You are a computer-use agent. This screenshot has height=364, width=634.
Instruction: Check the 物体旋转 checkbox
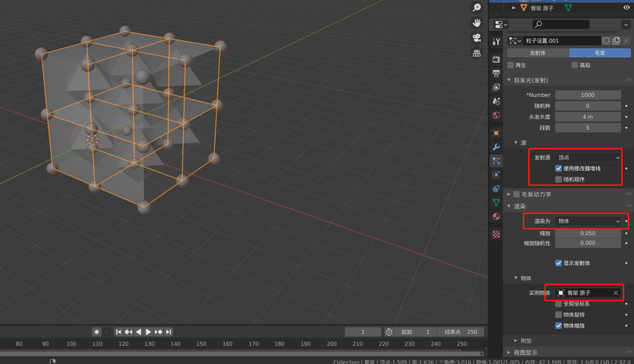click(x=558, y=315)
